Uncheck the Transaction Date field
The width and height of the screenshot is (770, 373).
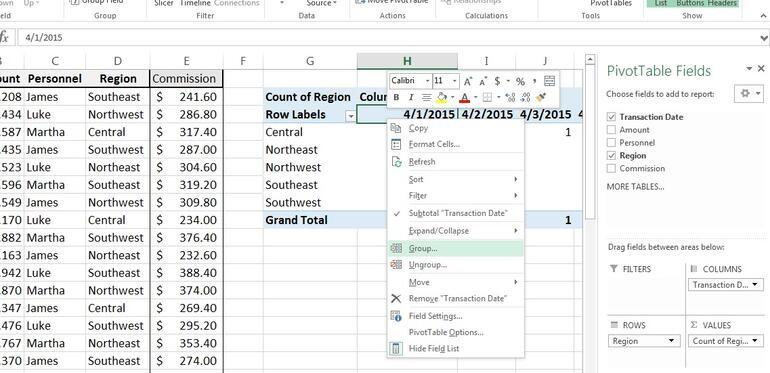(x=611, y=117)
